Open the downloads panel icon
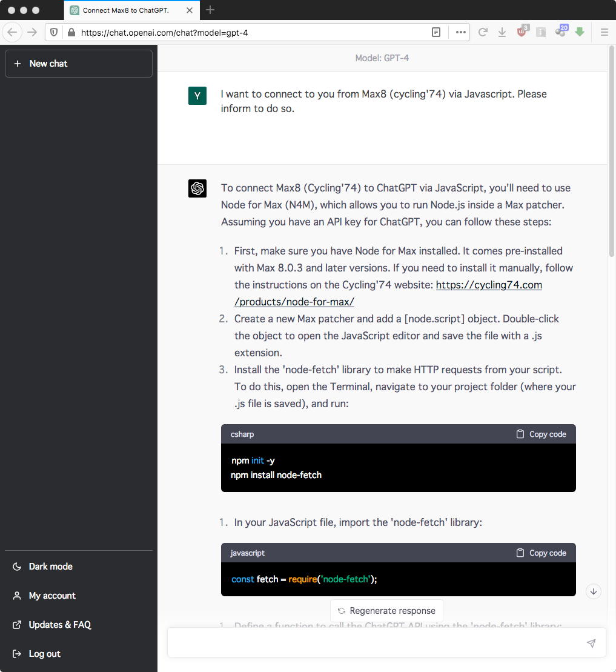The height and width of the screenshot is (672, 616). point(502,32)
